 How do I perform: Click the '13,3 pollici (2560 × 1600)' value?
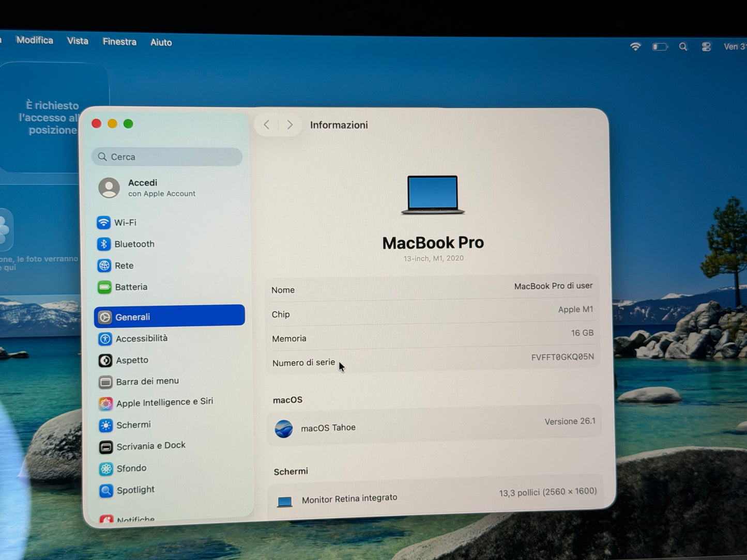click(x=548, y=492)
